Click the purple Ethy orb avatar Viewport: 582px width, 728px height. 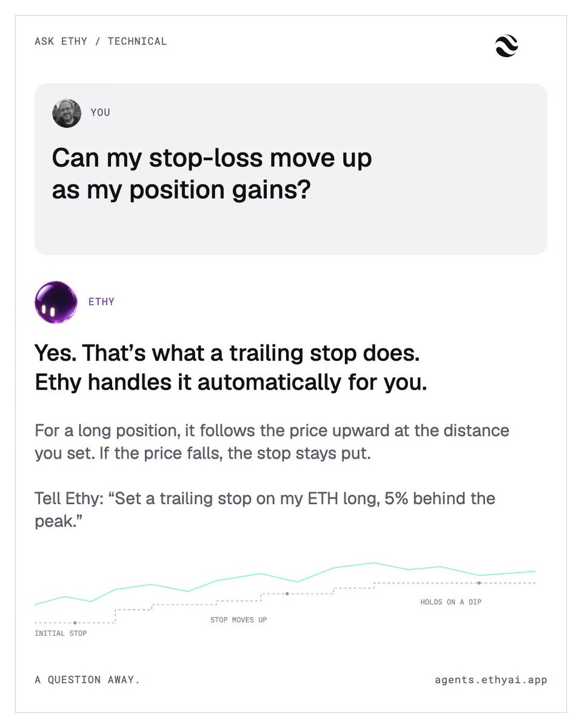click(56, 302)
